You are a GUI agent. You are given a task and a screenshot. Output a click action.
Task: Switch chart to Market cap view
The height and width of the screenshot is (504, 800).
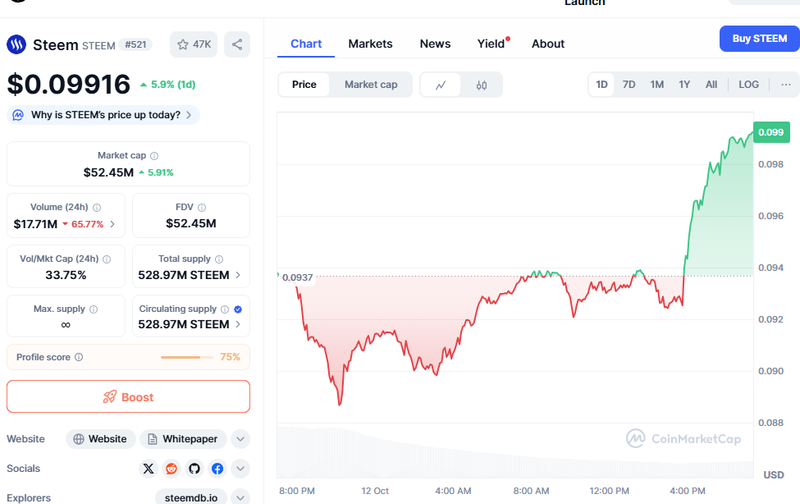(x=371, y=85)
